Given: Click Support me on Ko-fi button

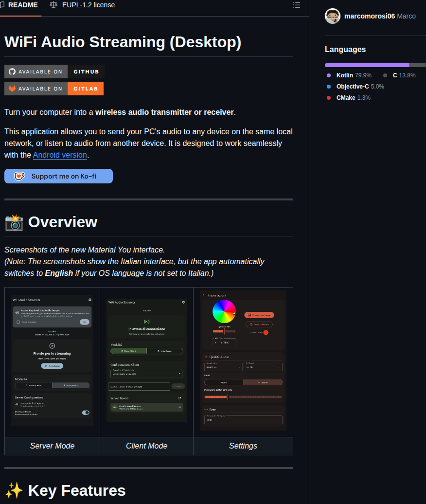Looking at the screenshot, I should click(58, 176).
